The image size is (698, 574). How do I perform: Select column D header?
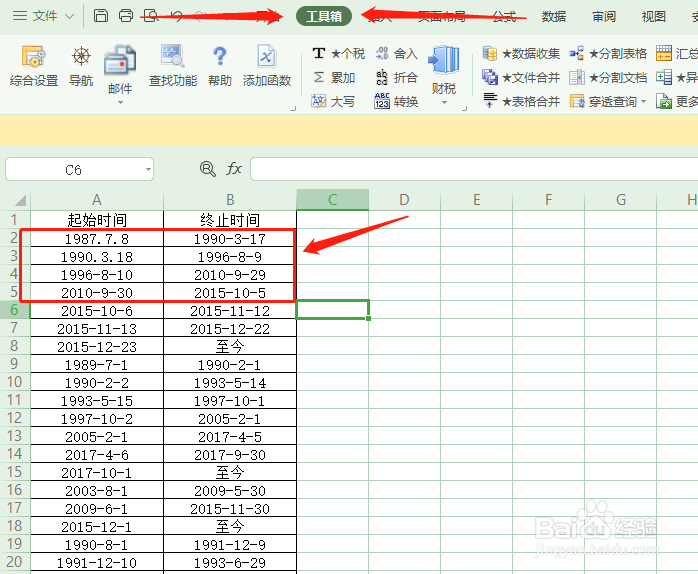[404, 199]
